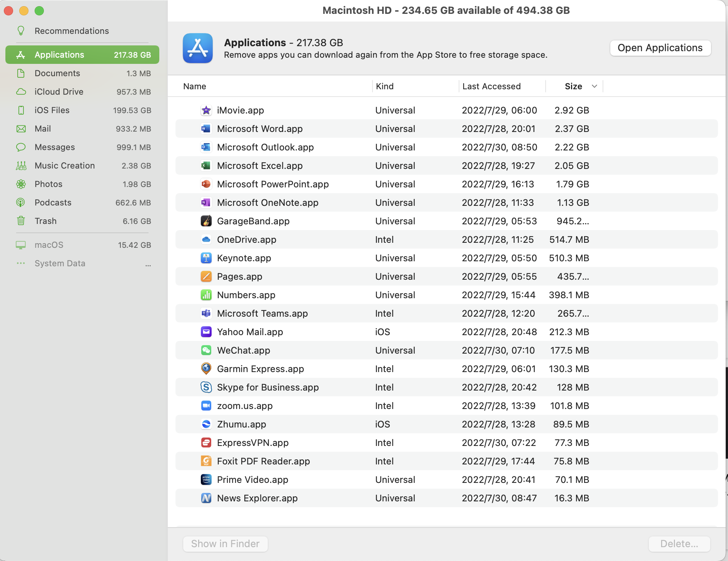The height and width of the screenshot is (561, 728).
Task: Click the Zhumu app icon
Action: click(206, 424)
